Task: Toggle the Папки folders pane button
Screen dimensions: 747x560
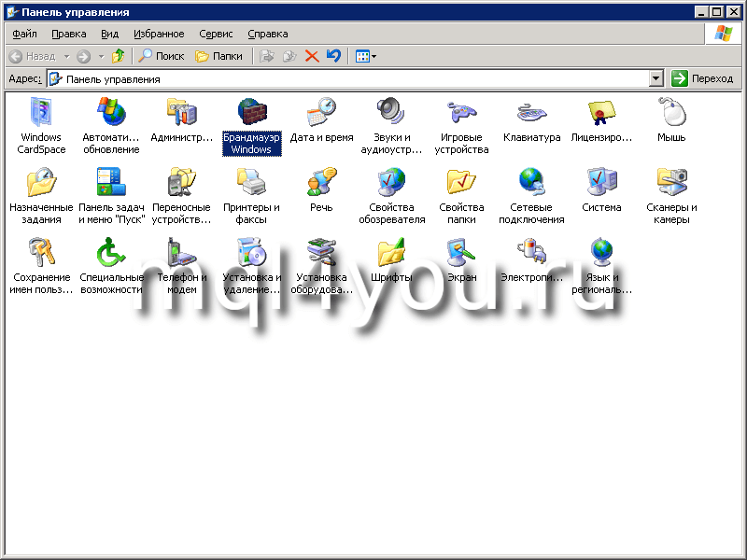Action: (218, 56)
